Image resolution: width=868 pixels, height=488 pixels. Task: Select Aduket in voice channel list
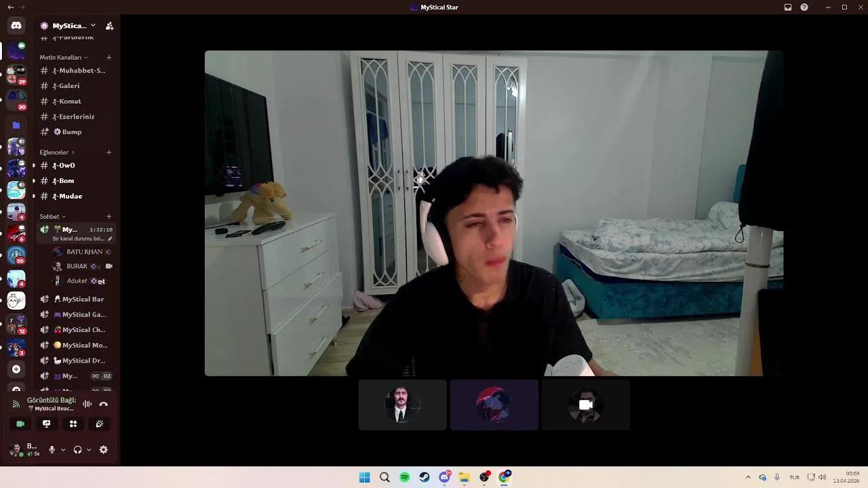pos(82,281)
